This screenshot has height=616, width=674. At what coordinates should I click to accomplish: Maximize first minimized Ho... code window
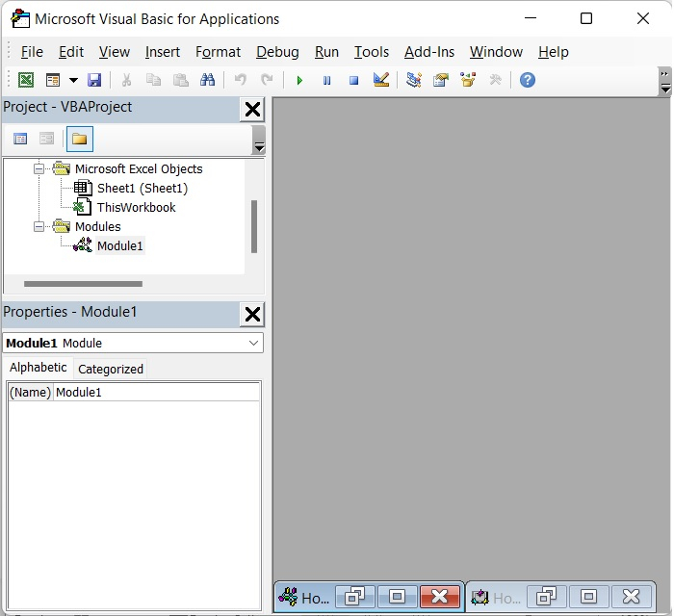(397, 596)
